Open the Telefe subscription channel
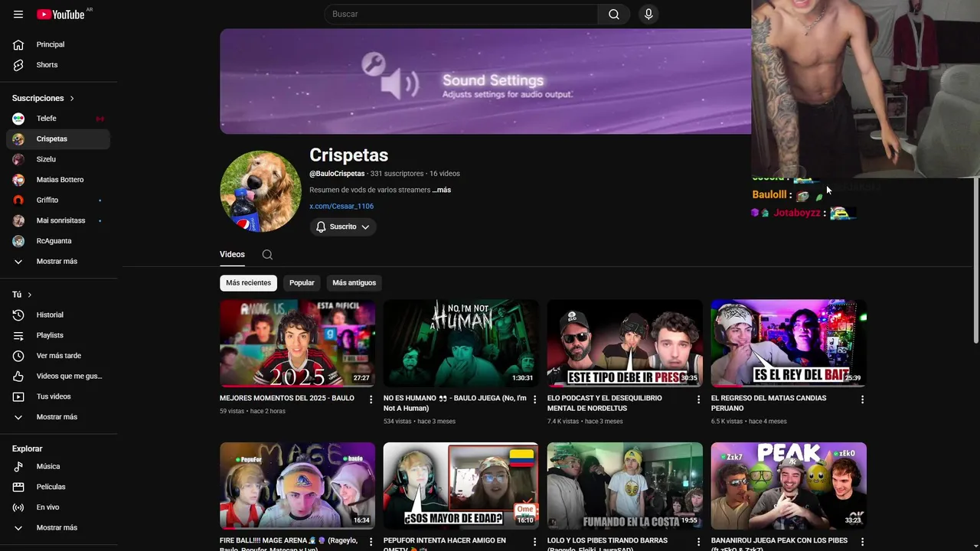The height and width of the screenshot is (551, 980). coord(58,119)
